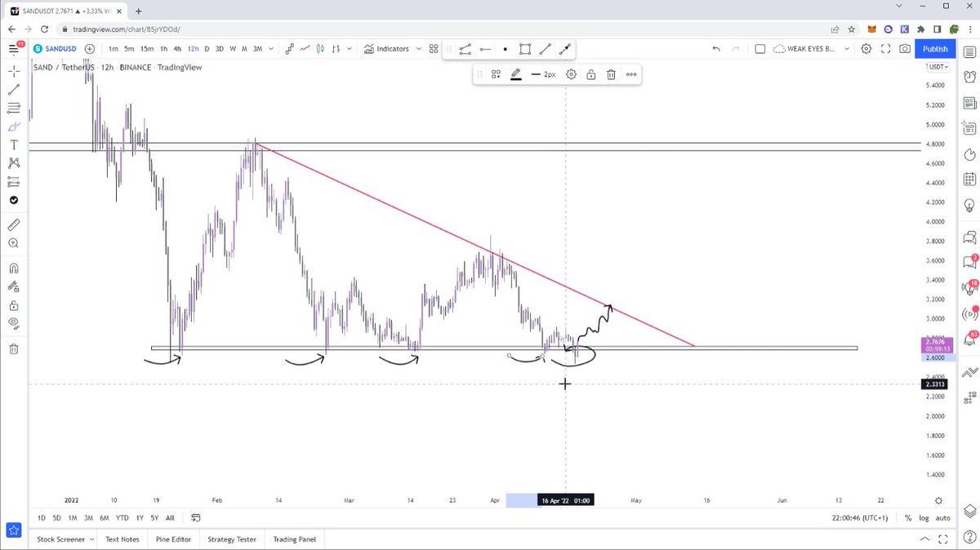The width and height of the screenshot is (980, 550).
Task: Open the timezone 22:00:46 (UTC+1) menu
Action: pos(861,517)
